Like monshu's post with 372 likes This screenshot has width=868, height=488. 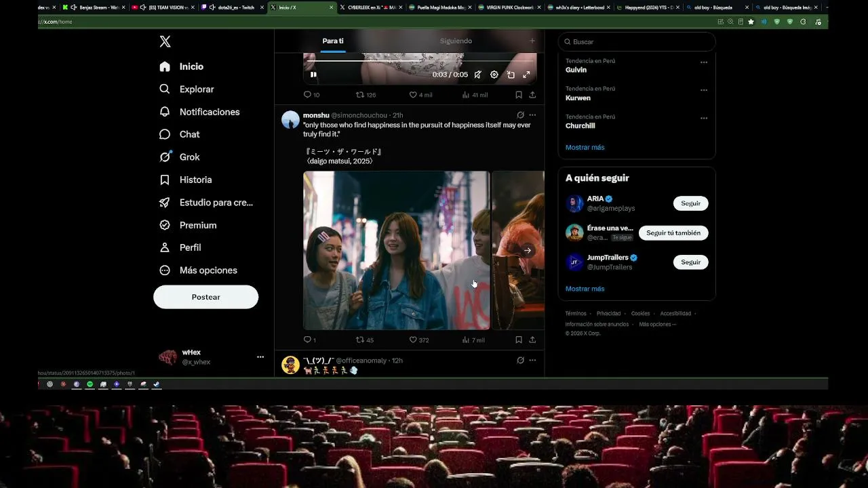tap(419, 340)
